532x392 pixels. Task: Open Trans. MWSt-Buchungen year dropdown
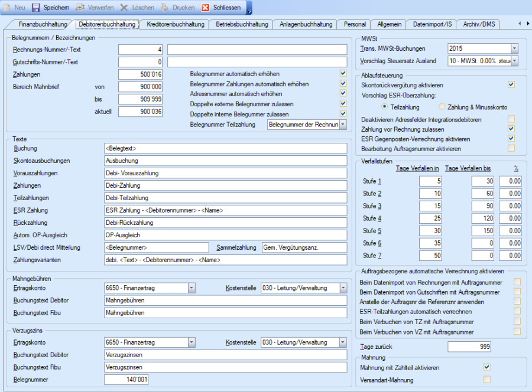(x=514, y=48)
